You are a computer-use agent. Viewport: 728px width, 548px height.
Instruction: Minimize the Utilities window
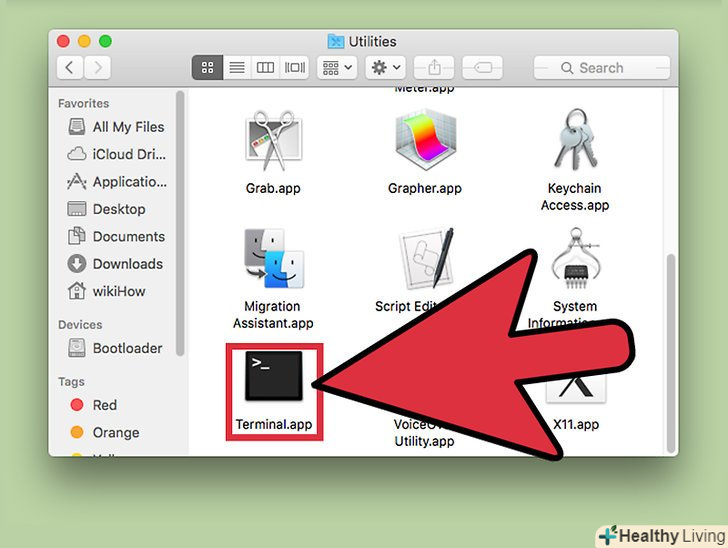[x=84, y=41]
